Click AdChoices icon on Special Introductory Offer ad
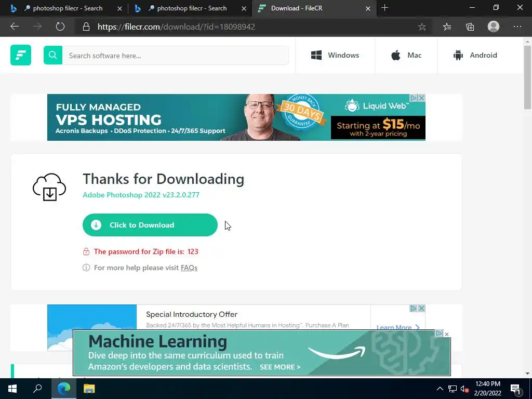Image resolution: width=532 pixels, height=399 pixels. [x=414, y=308]
